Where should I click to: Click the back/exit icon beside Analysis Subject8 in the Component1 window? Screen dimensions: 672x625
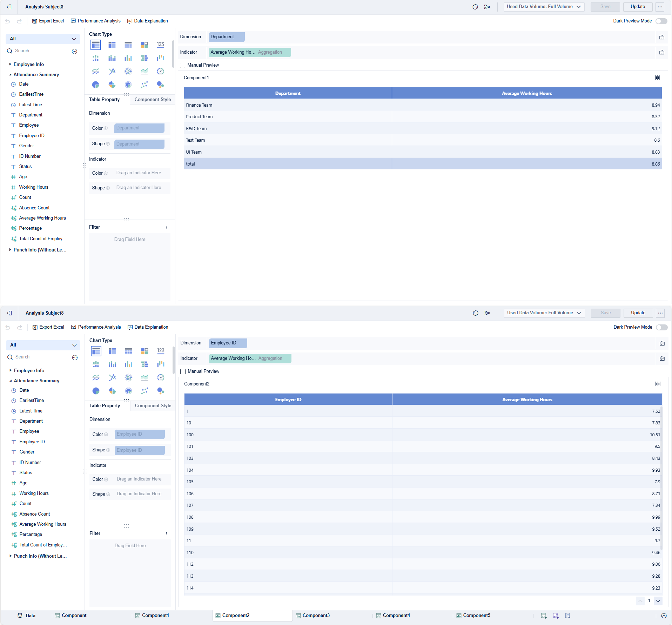pos(9,7)
